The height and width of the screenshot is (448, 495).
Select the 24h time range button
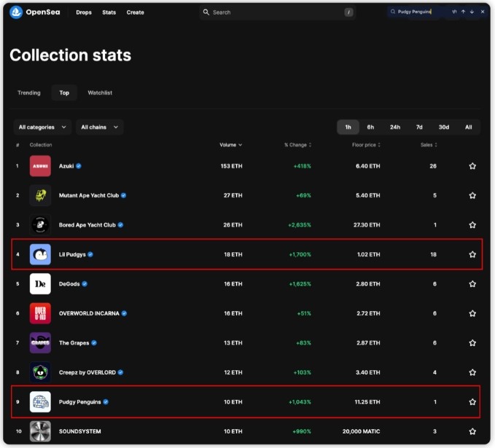[x=394, y=127]
